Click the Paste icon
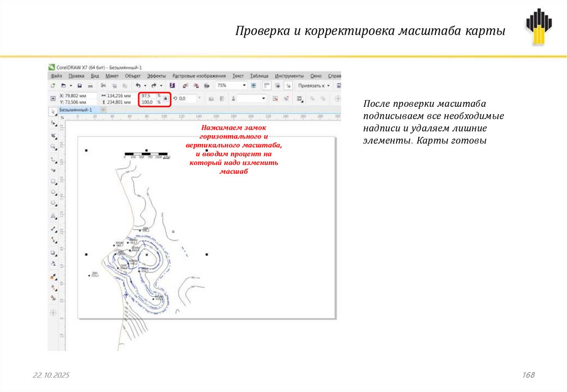Screen dimensions: 567x392 [x=125, y=86]
